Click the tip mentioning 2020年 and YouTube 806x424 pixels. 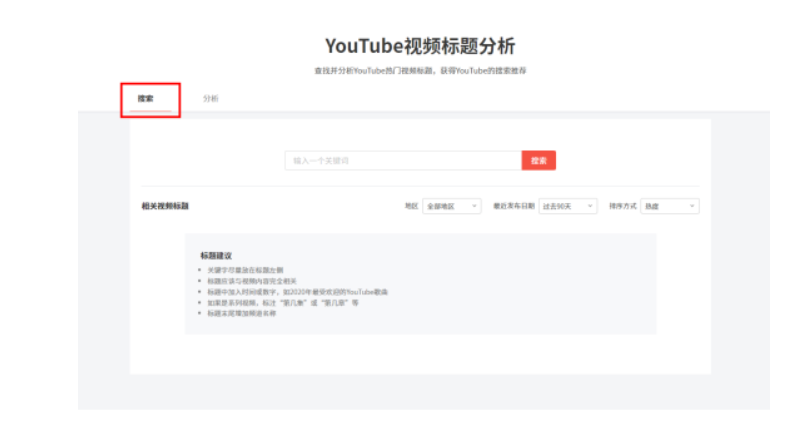pos(297,292)
